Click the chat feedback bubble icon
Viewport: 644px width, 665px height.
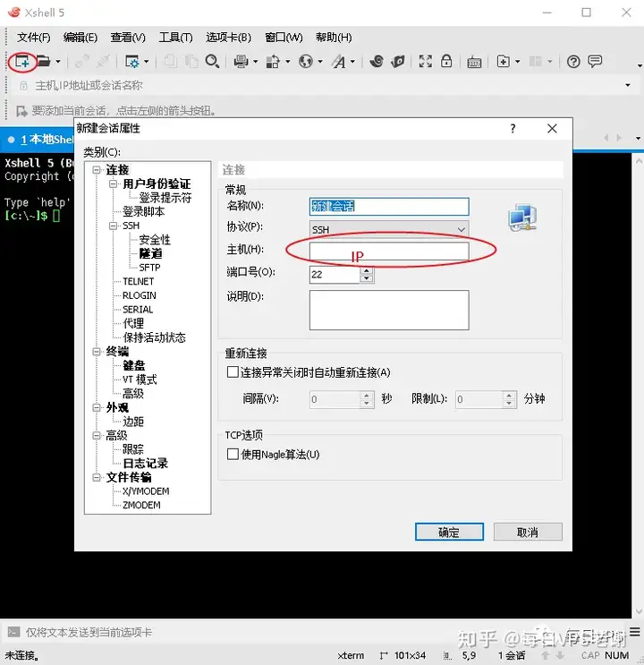(595, 62)
